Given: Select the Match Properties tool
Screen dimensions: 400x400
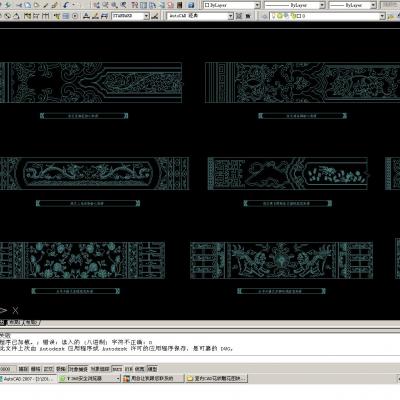Looking at the screenshot, I should 45,5.
